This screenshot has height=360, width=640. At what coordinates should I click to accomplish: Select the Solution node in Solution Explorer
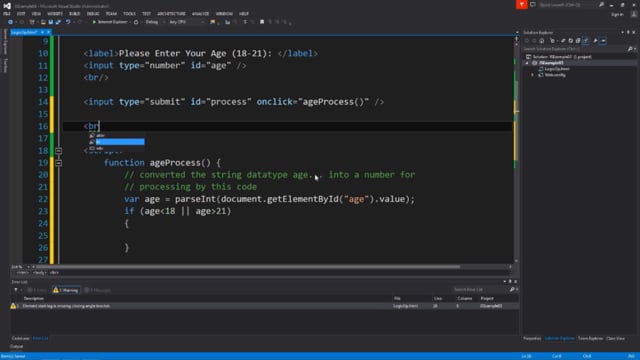[x=558, y=57]
